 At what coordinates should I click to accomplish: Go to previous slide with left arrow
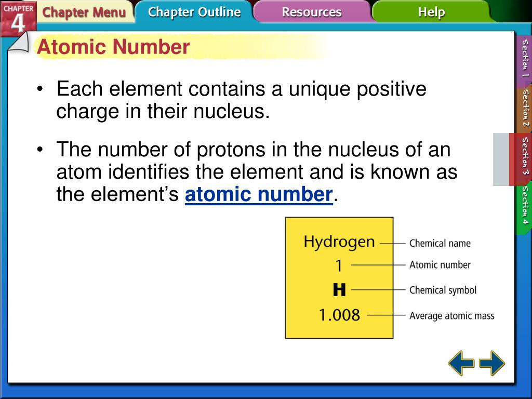(x=461, y=363)
